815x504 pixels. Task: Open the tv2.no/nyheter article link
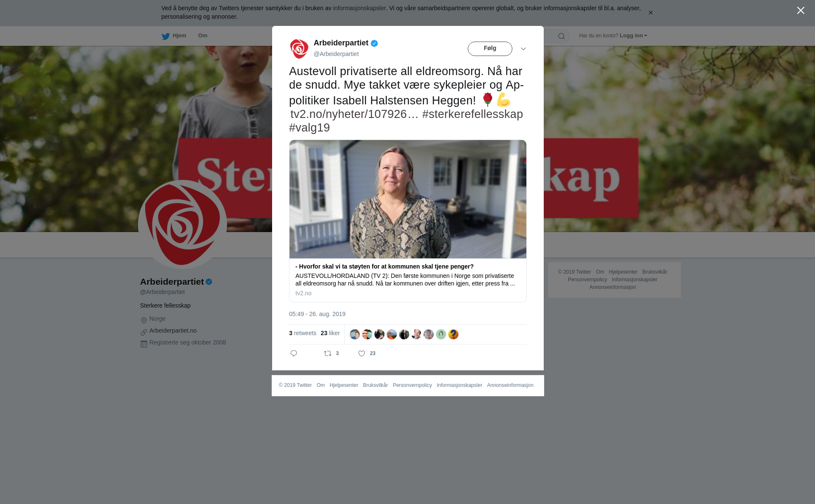pos(354,114)
